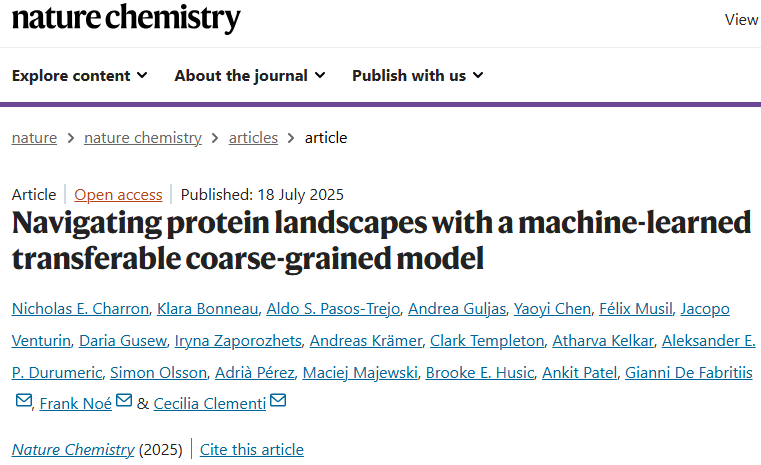Click author Frank Noé's name
Screen dimensions: 761x465
pyautogui.click(x=76, y=404)
